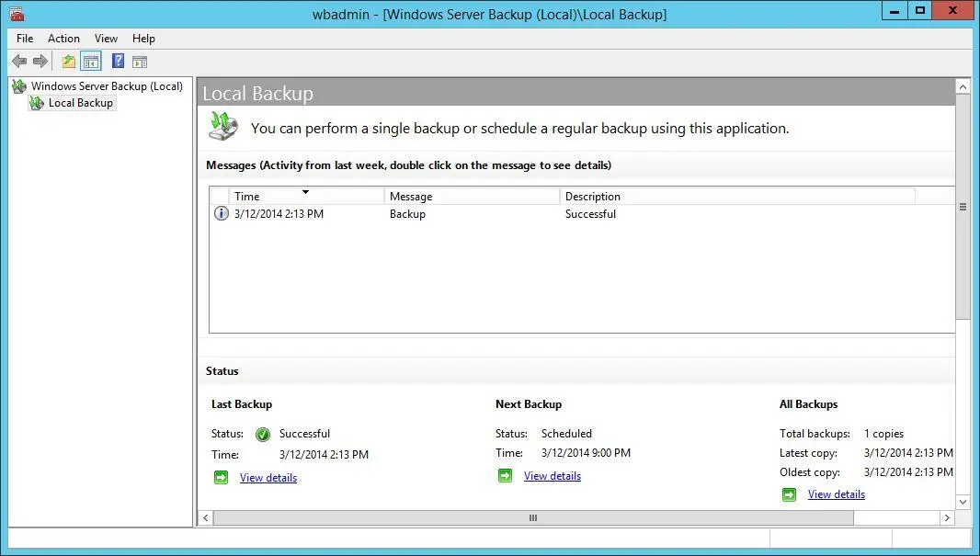Image resolution: width=980 pixels, height=556 pixels.
Task: Click the Local Backup tree node icon
Action: coord(37,103)
